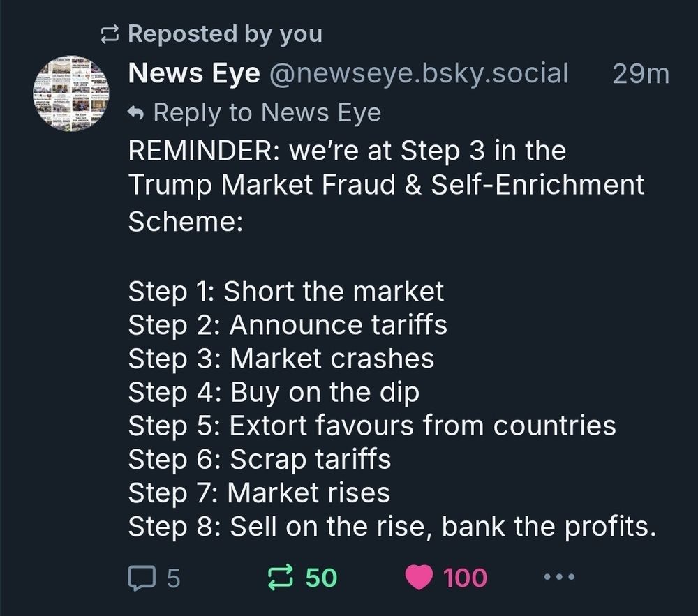Screen dimensions: 698x616
Task: Click the "Step 1: Short the market" line
Action: [285, 291]
